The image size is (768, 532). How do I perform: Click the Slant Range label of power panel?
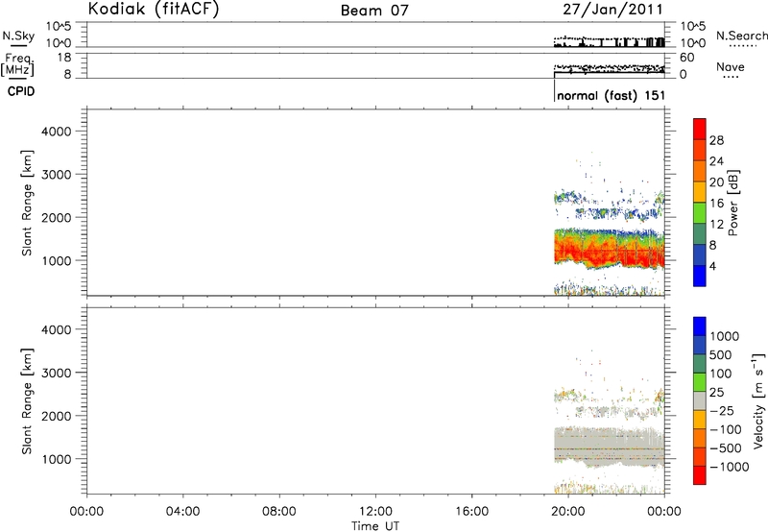(27, 203)
